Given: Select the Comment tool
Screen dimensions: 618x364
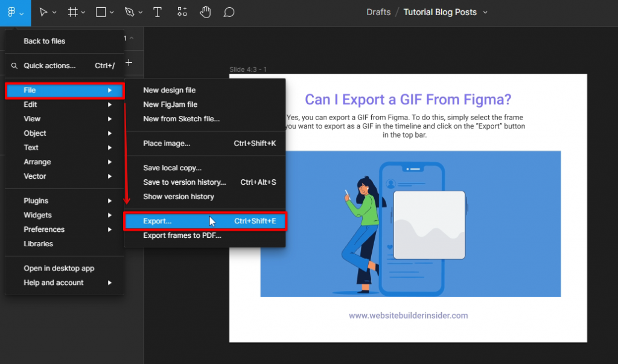Looking at the screenshot, I should click(x=229, y=12).
